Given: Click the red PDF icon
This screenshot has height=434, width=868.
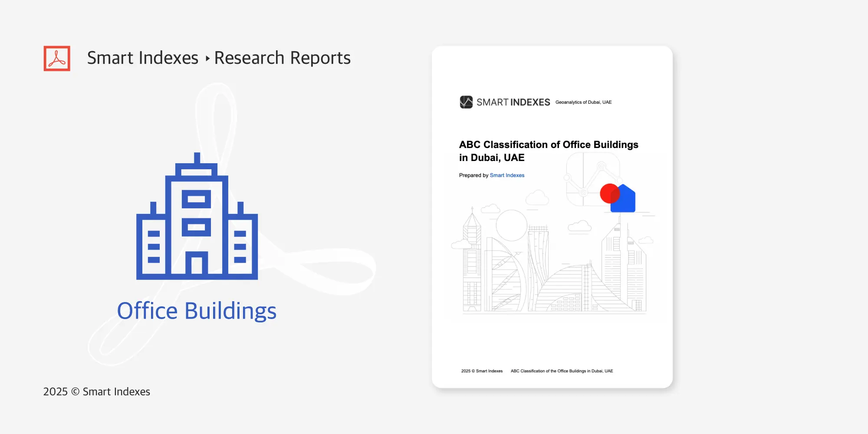Looking at the screenshot, I should [57, 58].
